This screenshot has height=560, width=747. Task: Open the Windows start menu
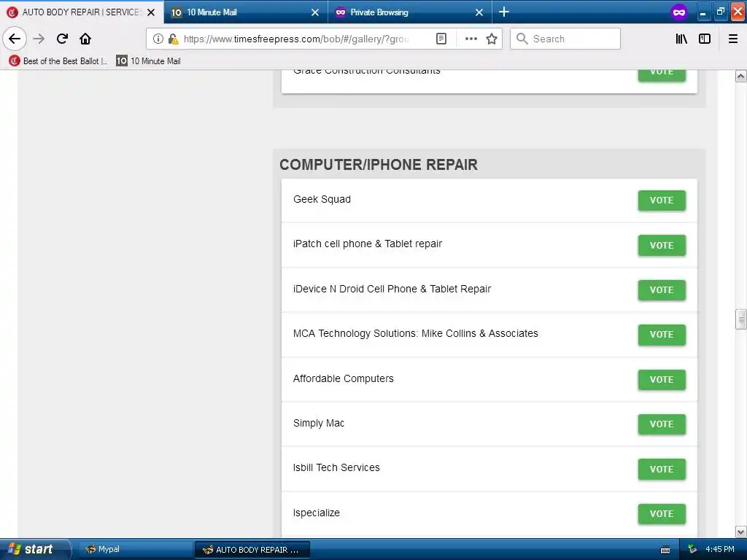pos(34,549)
